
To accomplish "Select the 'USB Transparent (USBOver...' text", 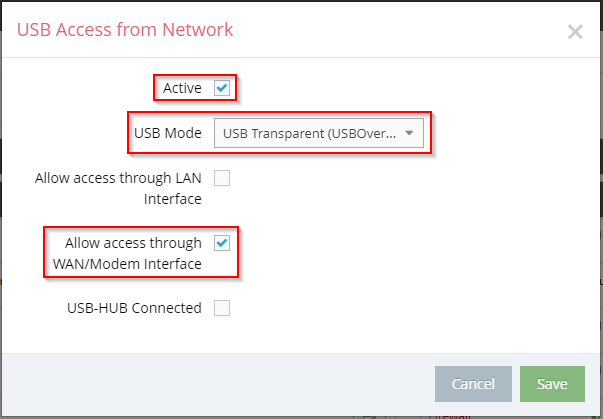I will click(309, 133).
